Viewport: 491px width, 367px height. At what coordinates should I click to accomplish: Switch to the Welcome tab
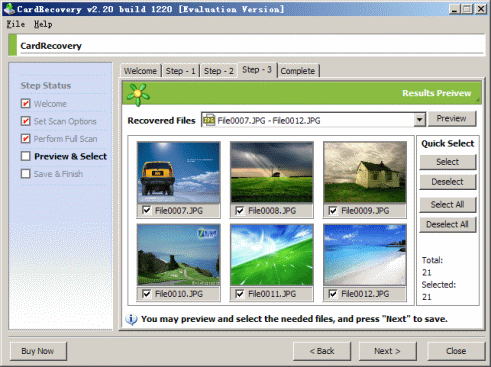click(140, 71)
